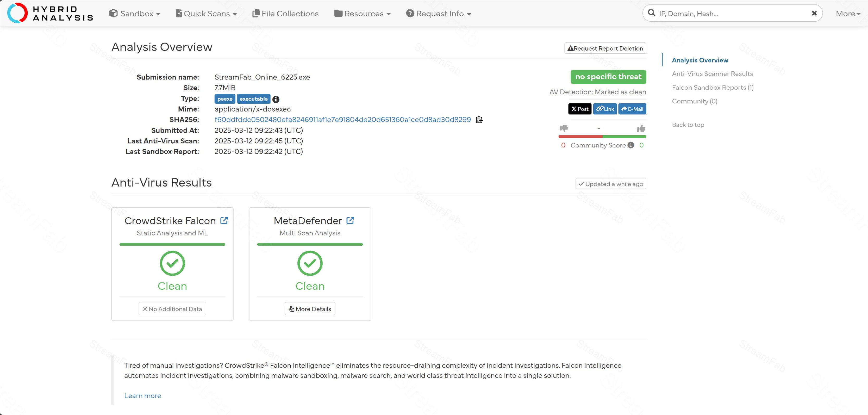Click CrowdStrike Falcon clean checkmark icon
Image resolution: width=868 pixels, height=415 pixels.
click(172, 263)
